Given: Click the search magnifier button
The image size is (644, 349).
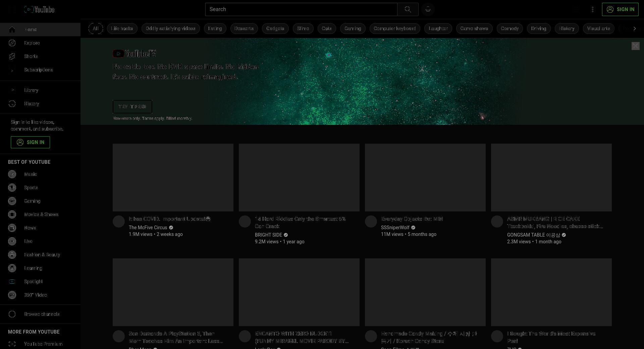Looking at the screenshot, I should coord(408,9).
